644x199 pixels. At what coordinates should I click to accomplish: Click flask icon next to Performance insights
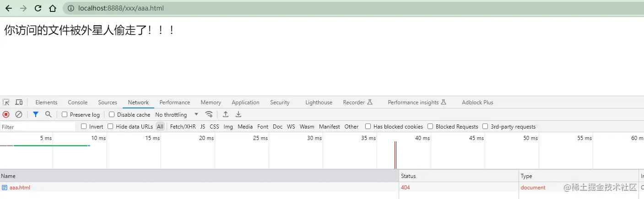(444, 102)
